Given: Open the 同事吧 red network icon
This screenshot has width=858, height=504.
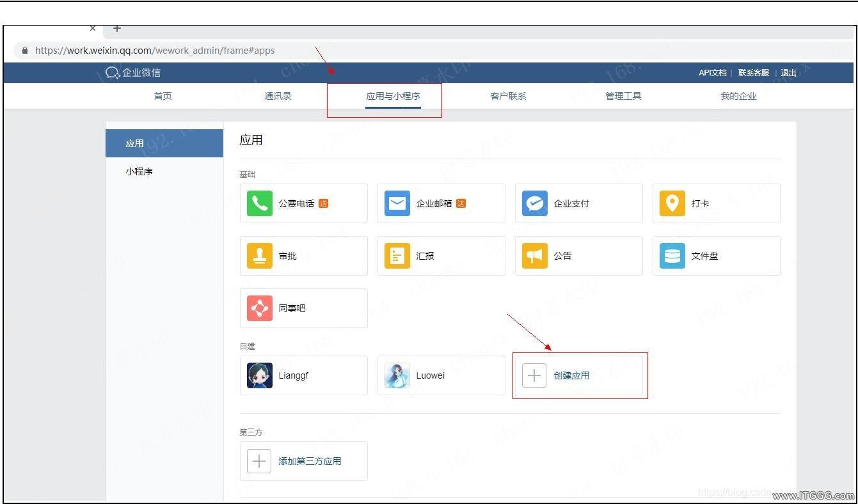Looking at the screenshot, I should click(260, 308).
